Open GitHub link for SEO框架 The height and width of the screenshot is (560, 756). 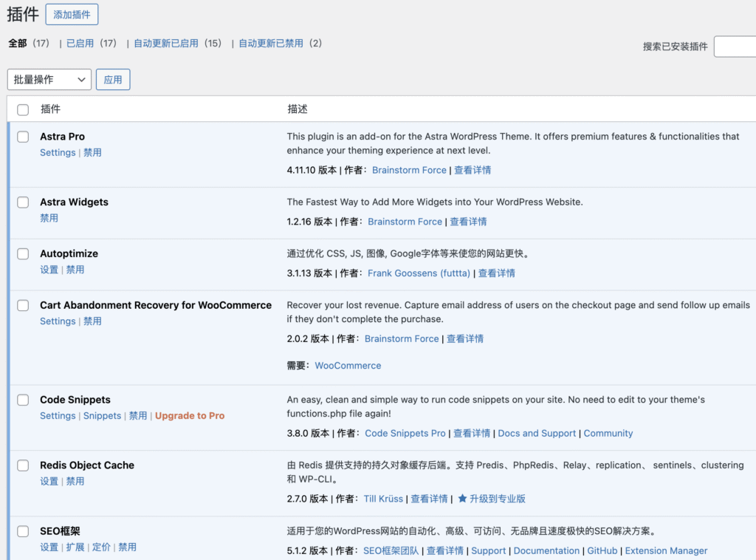(602, 551)
